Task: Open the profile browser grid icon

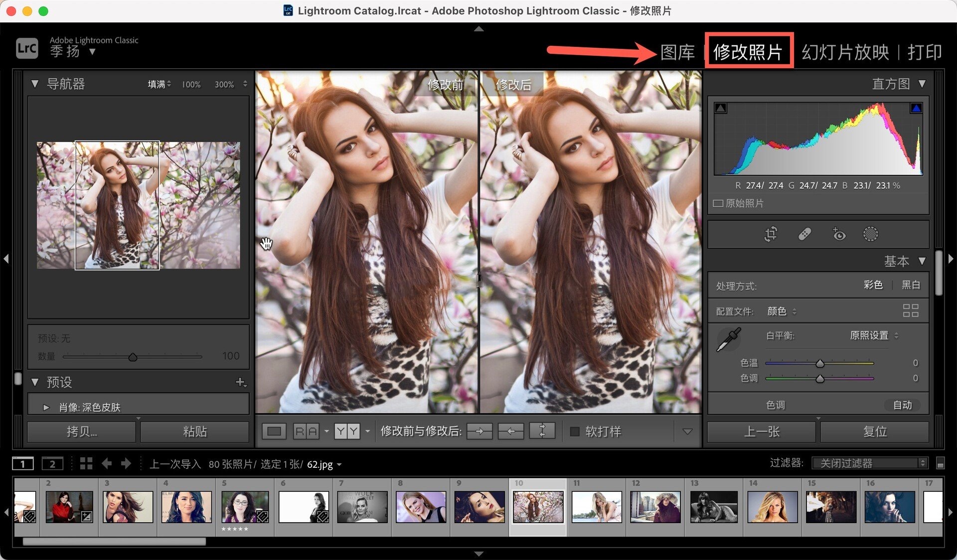Action: point(910,311)
